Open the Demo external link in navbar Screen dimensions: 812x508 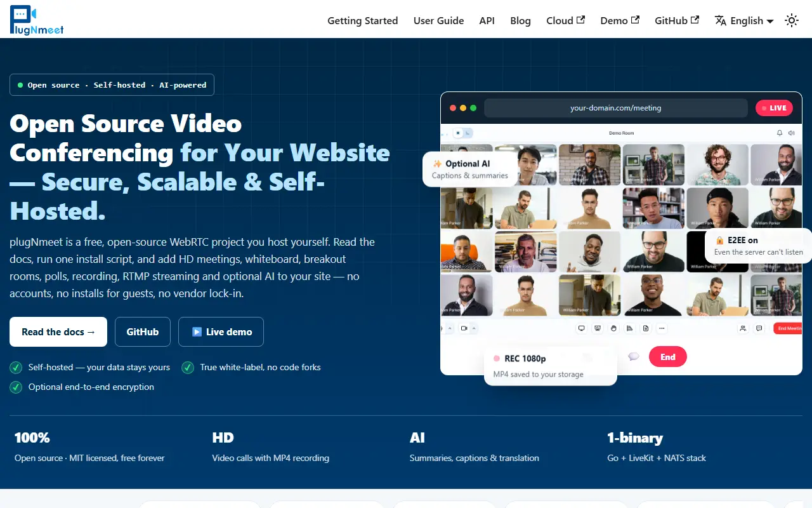pyautogui.click(x=620, y=20)
